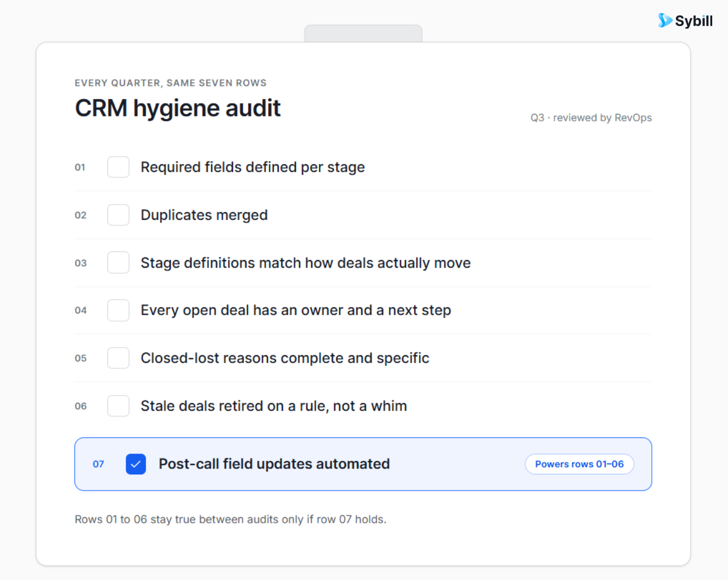The image size is (728, 580).
Task: Check Stage definitions match how deals move
Action: [x=118, y=262]
